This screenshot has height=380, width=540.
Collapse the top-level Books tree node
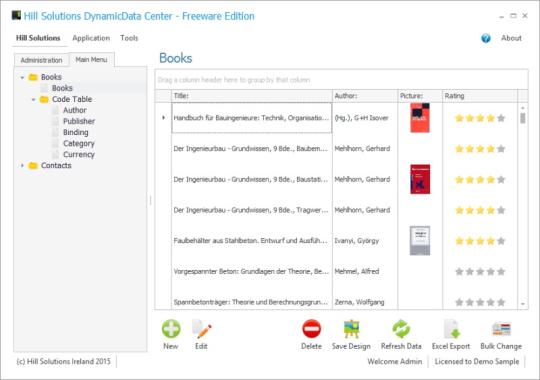[22, 78]
